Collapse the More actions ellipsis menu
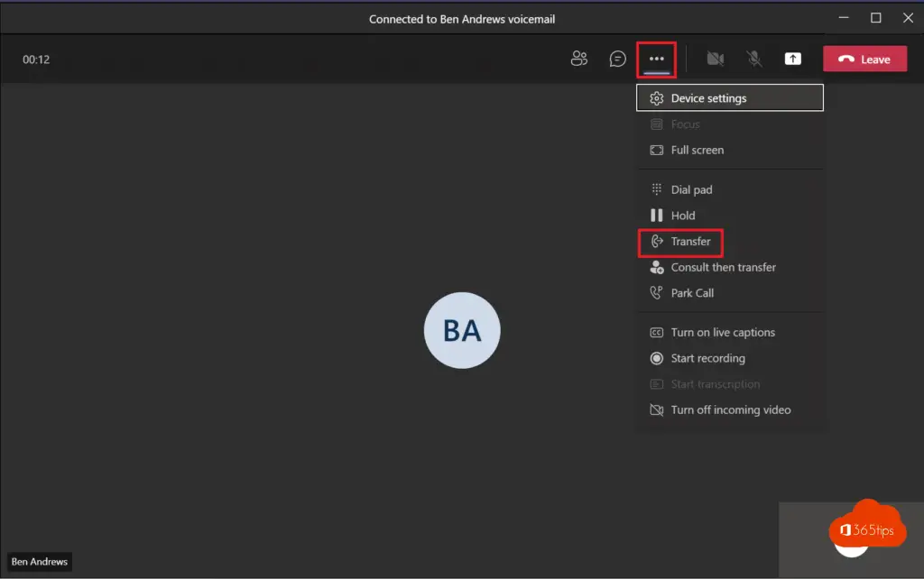Image resolution: width=924 pixels, height=579 pixels. coord(657,59)
